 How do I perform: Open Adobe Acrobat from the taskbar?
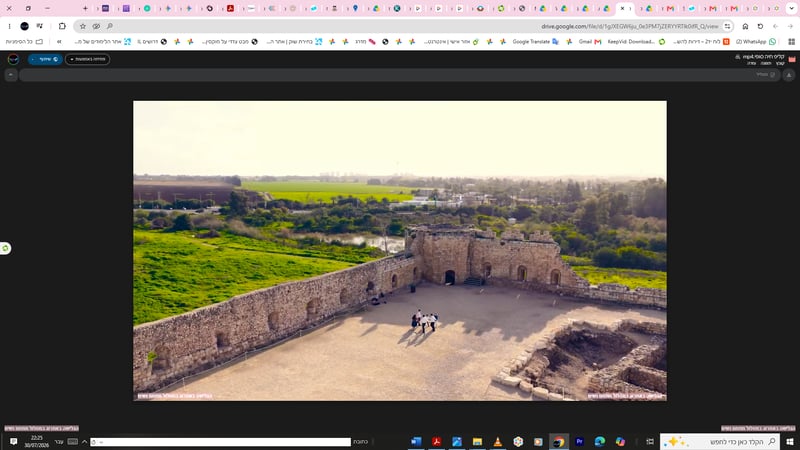tap(437, 441)
